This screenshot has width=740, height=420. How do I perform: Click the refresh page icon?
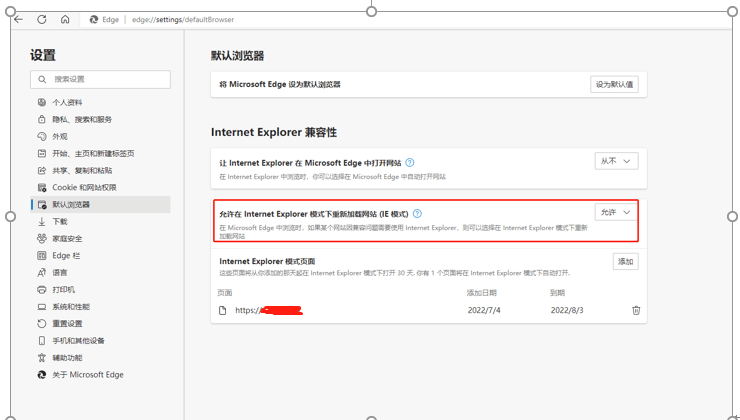pyautogui.click(x=42, y=19)
